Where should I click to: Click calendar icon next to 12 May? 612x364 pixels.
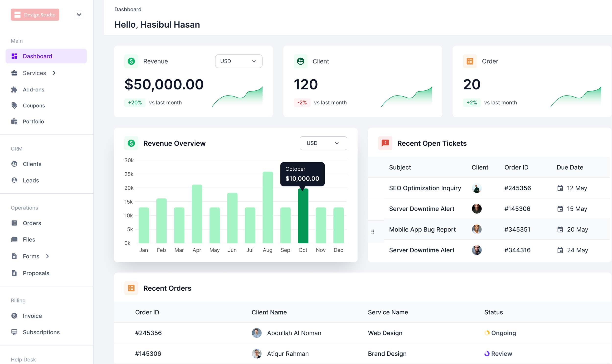pyautogui.click(x=560, y=188)
